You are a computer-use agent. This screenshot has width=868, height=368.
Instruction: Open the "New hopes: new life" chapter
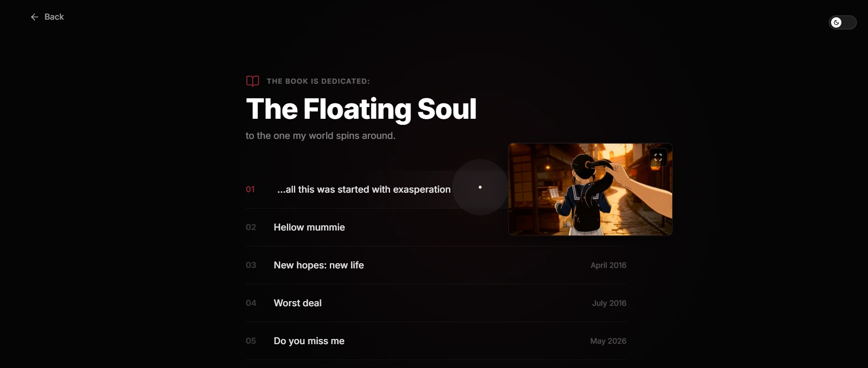[319, 265]
